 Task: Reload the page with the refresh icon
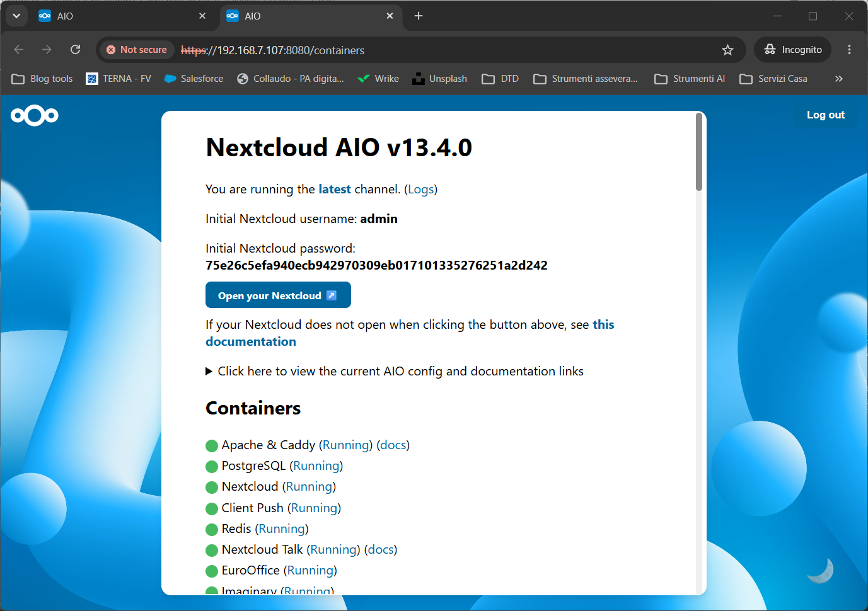(75, 50)
